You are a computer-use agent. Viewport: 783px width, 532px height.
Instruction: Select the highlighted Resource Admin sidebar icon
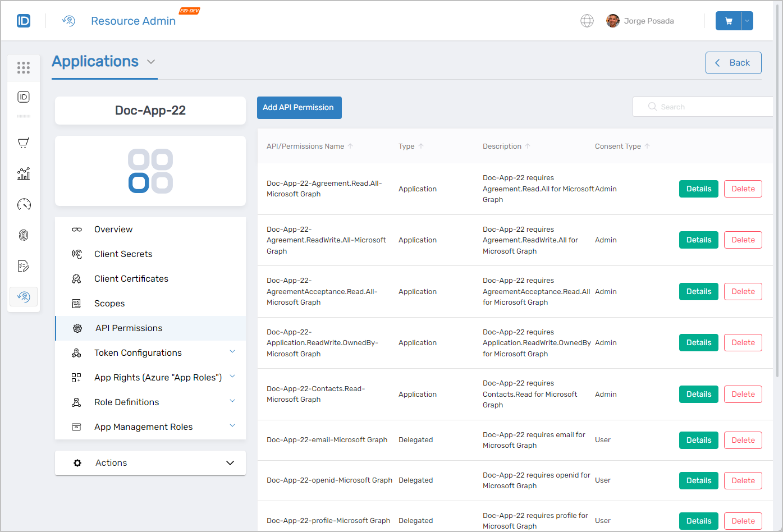point(23,296)
